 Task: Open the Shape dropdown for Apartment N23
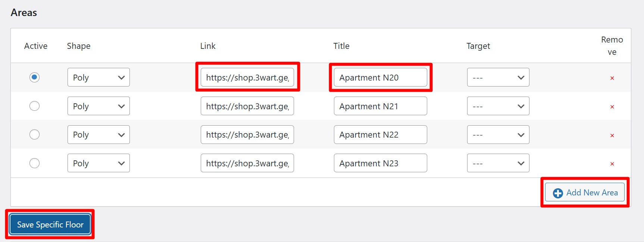[99, 163]
